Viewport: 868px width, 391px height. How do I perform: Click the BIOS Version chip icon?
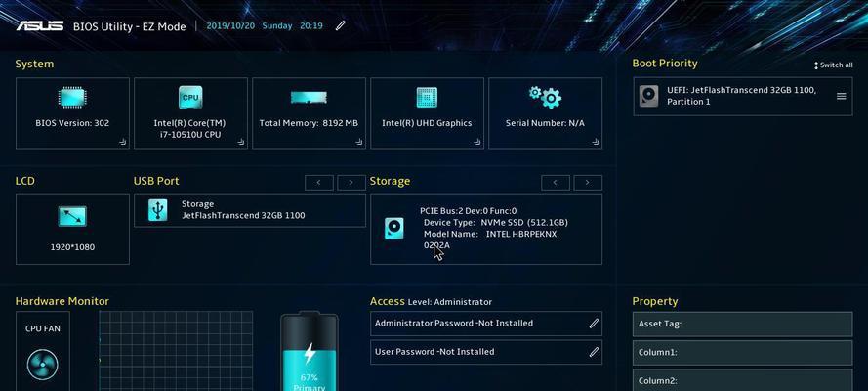(72, 98)
